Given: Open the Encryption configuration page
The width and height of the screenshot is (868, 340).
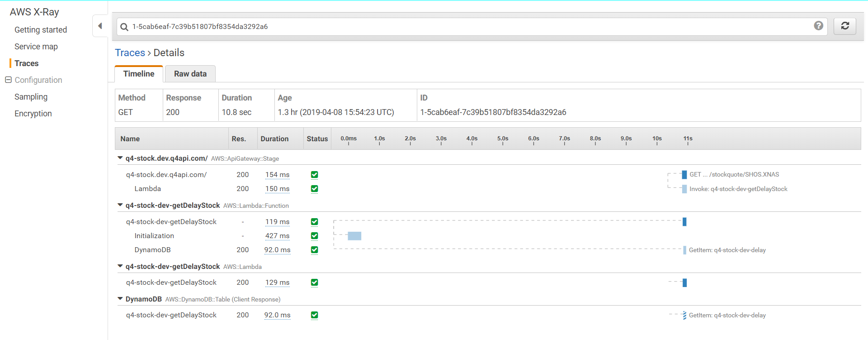Looking at the screenshot, I should tap(33, 114).
